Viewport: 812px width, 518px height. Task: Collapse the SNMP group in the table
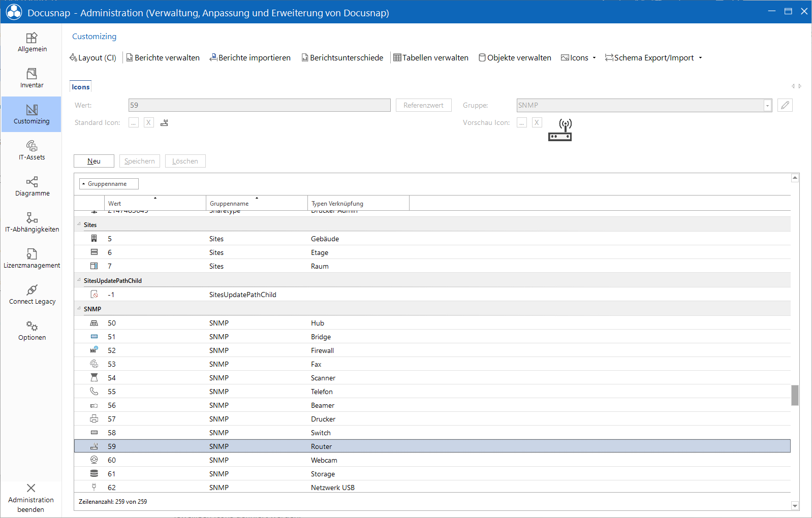(x=79, y=308)
